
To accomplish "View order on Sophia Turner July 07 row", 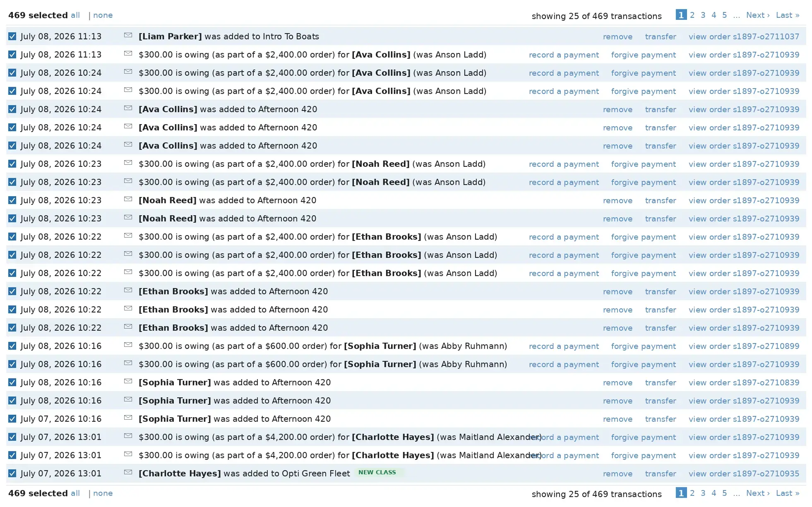I will click(744, 419).
